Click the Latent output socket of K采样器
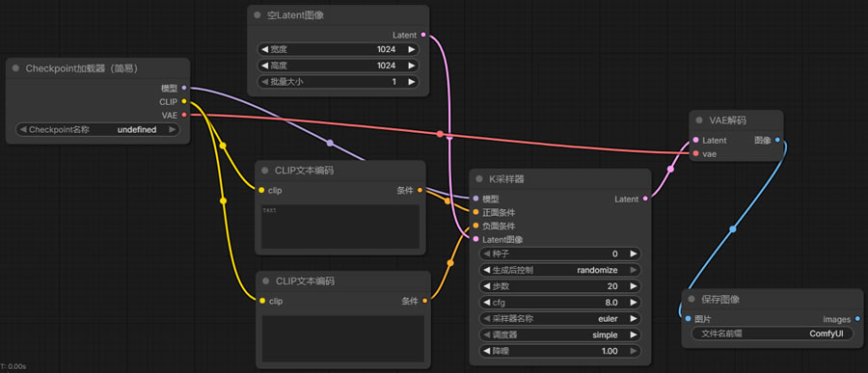The image size is (868, 373). (645, 199)
